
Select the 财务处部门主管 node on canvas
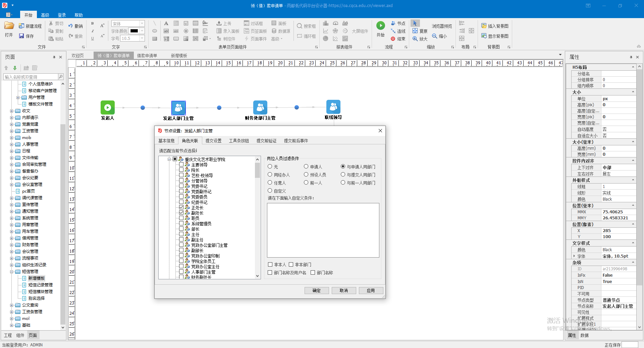click(260, 108)
